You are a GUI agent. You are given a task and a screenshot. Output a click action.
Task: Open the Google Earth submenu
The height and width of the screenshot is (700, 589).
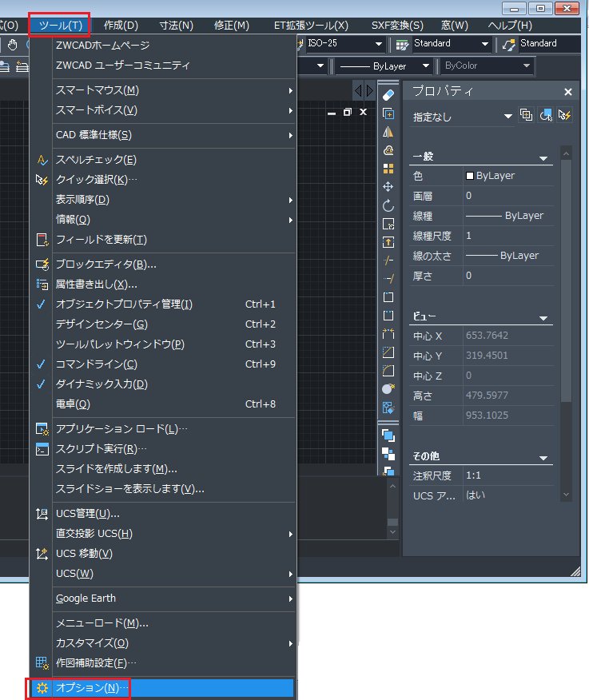click(164, 599)
